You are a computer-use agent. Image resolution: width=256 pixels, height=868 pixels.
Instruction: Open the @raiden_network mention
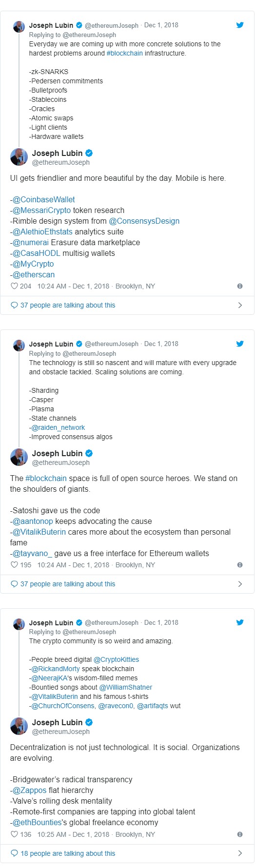coord(58,427)
